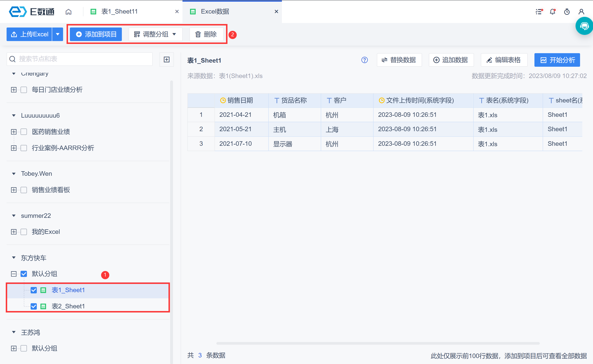Open the 上传Excel dropdown arrow
593x364 pixels.
coord(58,34)
